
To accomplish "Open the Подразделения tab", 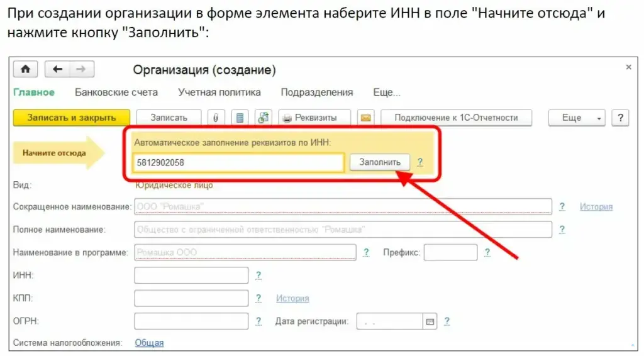I will pos(317,92).
